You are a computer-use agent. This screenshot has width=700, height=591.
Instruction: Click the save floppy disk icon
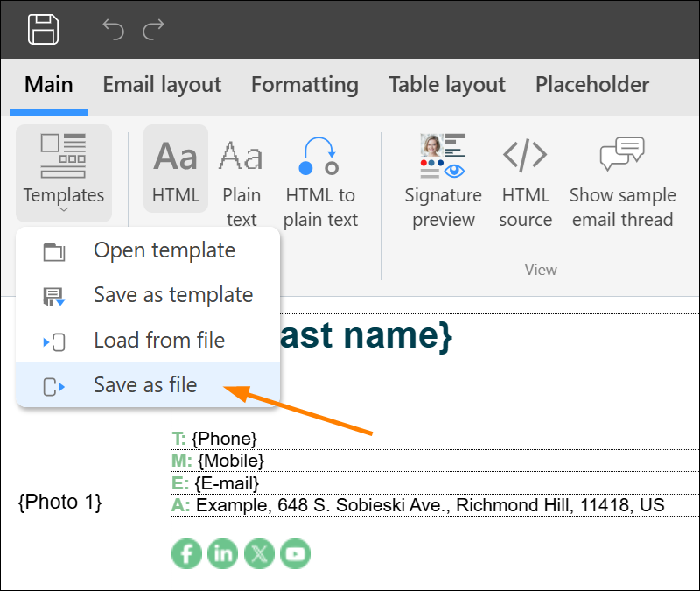pos(43,30)
